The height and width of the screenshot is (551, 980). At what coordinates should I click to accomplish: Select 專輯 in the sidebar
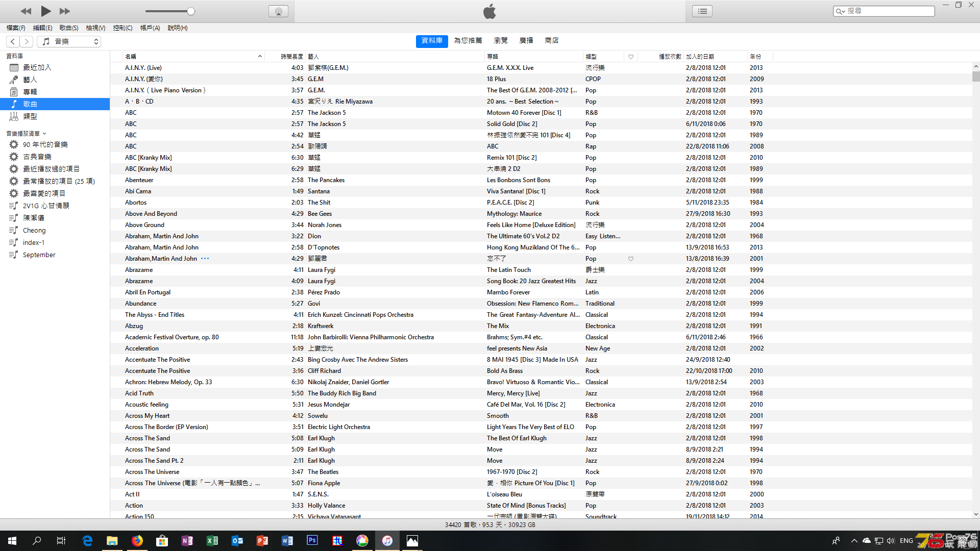click(x=55, y=92)
